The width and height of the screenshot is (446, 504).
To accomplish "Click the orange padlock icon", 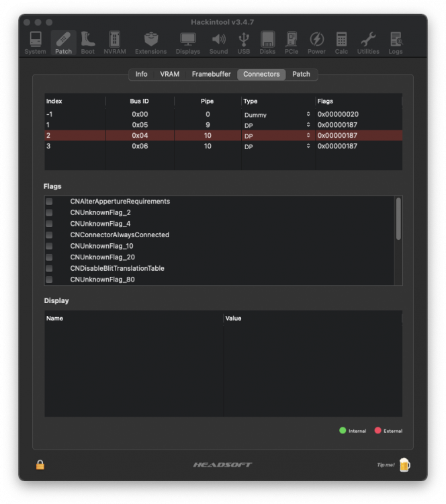I will [40, 464].
